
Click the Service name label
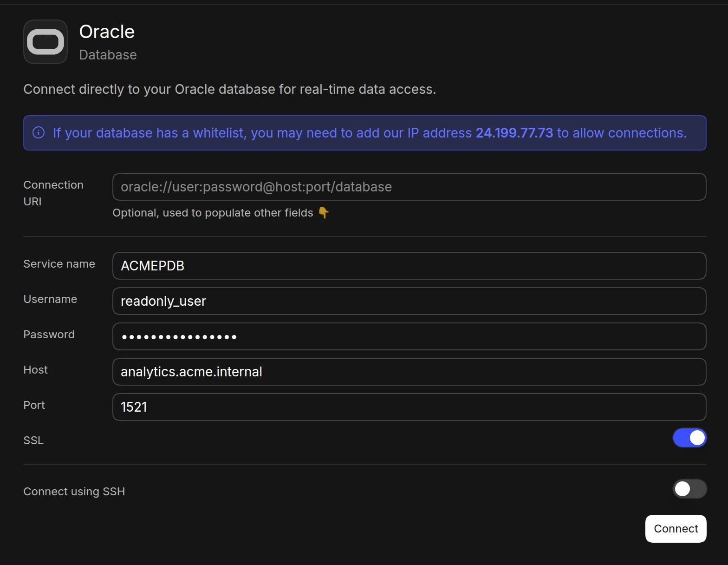click(59, 264)
